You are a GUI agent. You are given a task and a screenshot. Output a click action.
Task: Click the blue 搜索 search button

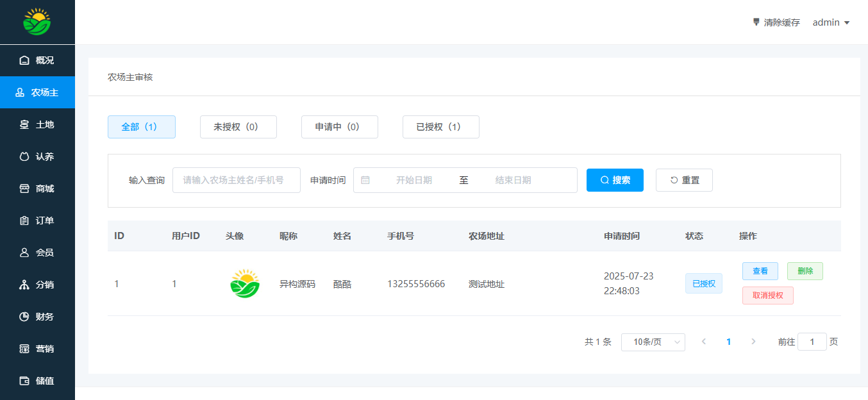pyautogui.click(x=615, y=180)
